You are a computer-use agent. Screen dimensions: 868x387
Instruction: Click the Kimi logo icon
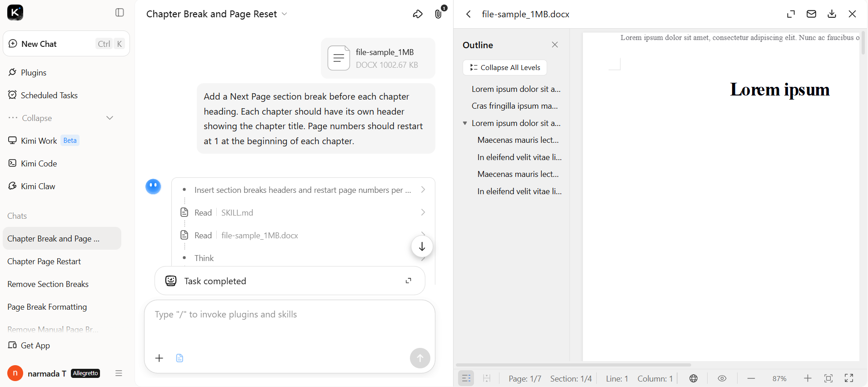coord(15,13)
